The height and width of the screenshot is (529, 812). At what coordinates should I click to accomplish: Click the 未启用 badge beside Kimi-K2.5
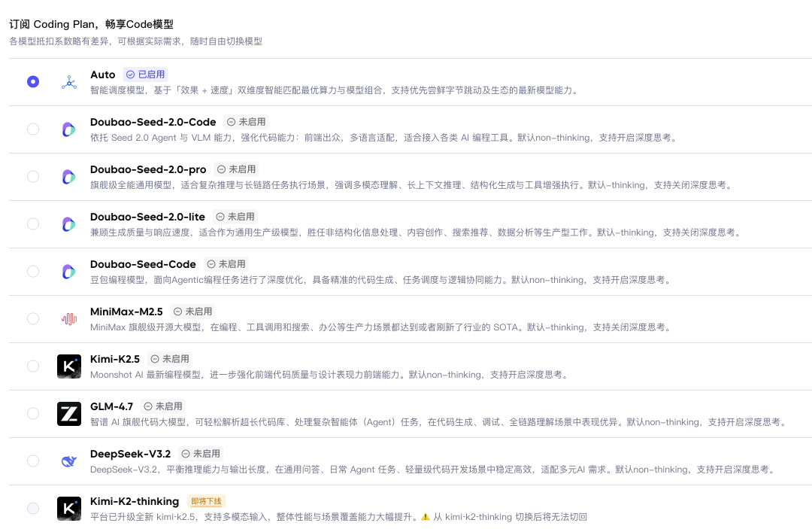click(x=170, y=359)
